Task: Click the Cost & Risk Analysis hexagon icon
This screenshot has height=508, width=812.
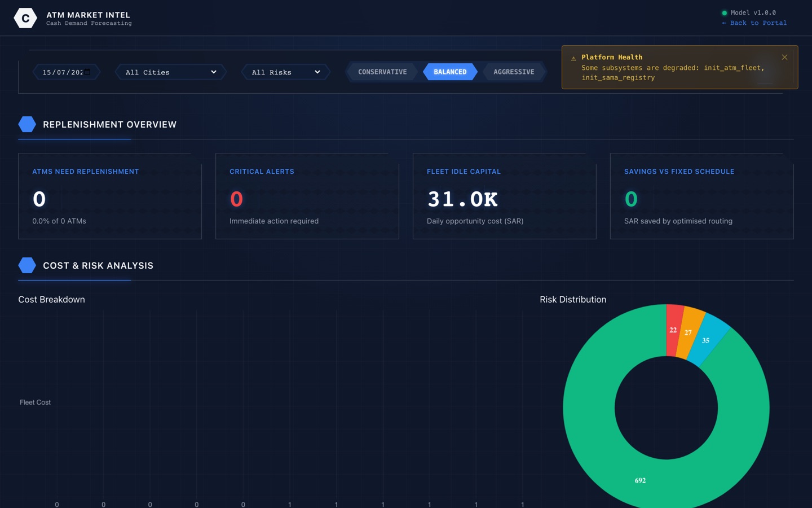Action: (x=27, y=265)
